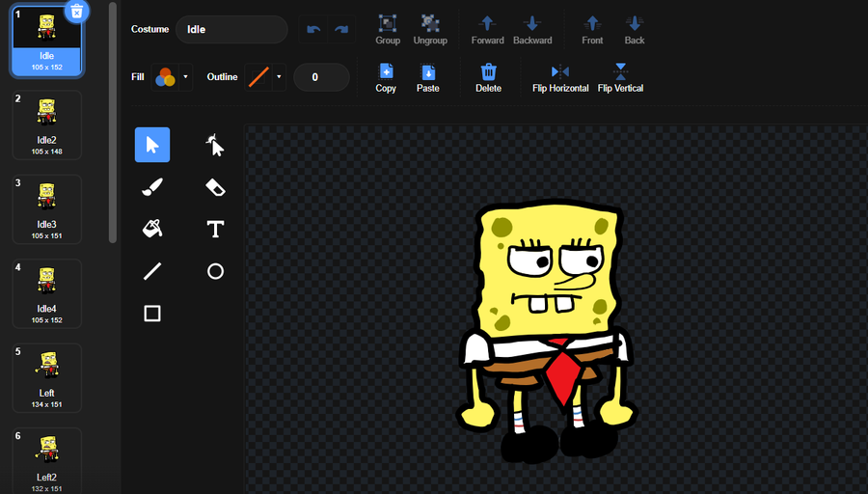Delete the Idle costume via trash badge
The width and height of the screenshot is (868, 494).
(77, 11)
